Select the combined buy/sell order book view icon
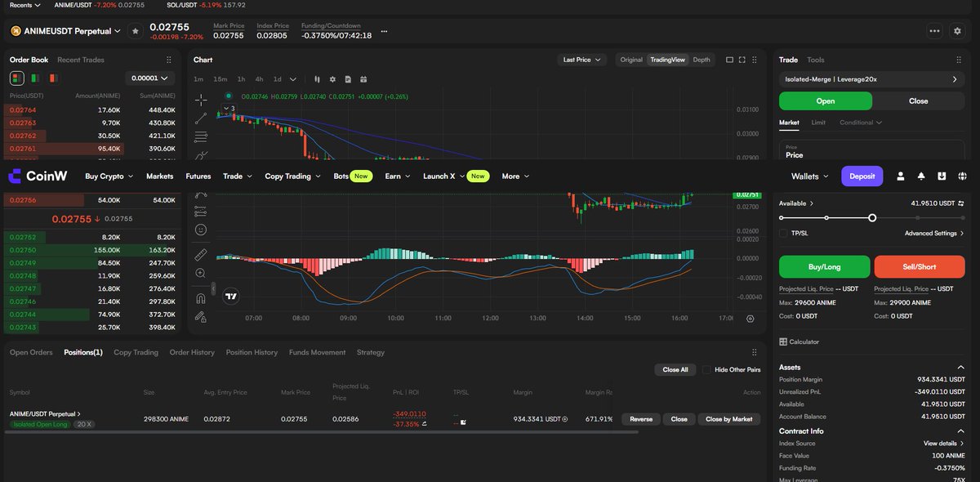The height and width of the screenshot is (482, 980). click(16, 78)
